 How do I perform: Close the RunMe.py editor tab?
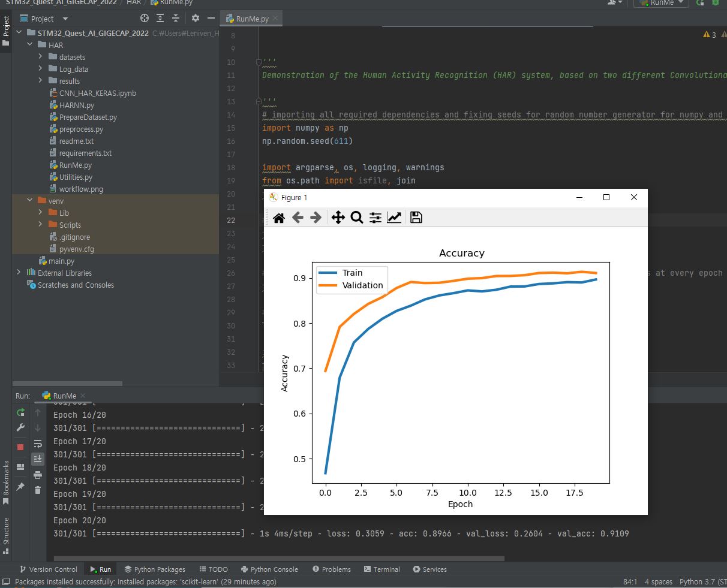click(275, 19)
